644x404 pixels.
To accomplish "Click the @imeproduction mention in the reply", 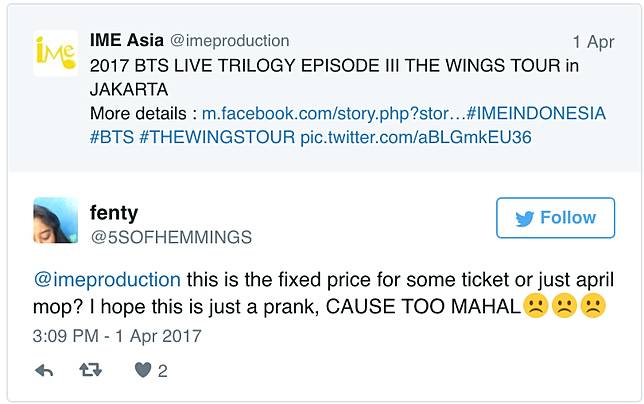I will 107,279.
